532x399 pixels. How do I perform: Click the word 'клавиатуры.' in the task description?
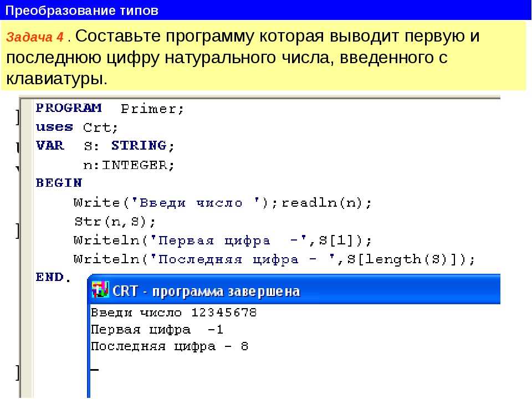(57, 79)
